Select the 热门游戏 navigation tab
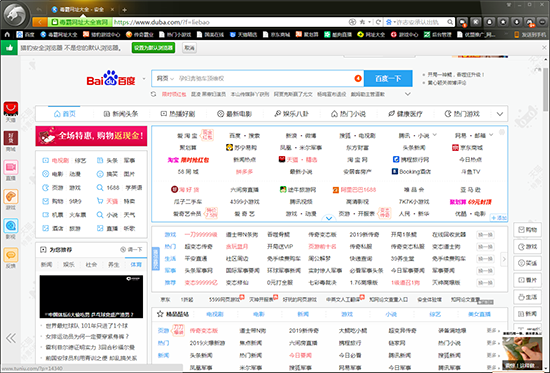Viewport: 550px width, 373px height. tap(462, 114)
